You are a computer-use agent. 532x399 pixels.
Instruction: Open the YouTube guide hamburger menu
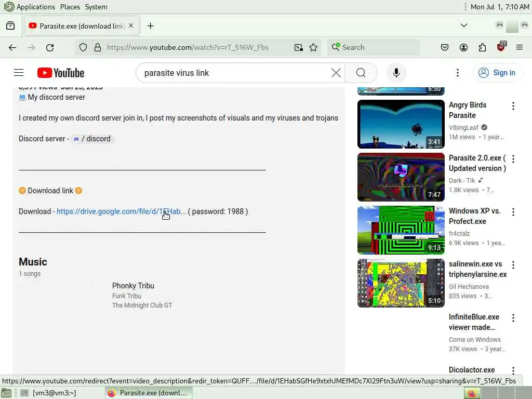(19, 73)
